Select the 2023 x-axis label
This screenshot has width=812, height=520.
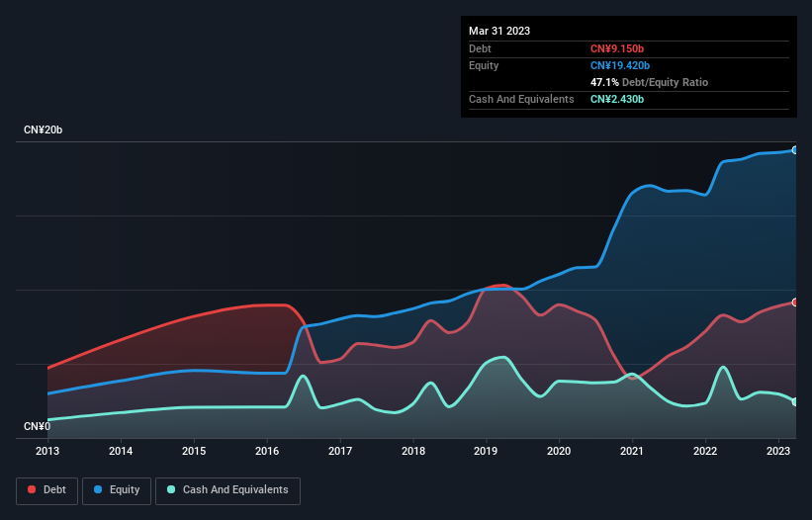coord(778,451)
